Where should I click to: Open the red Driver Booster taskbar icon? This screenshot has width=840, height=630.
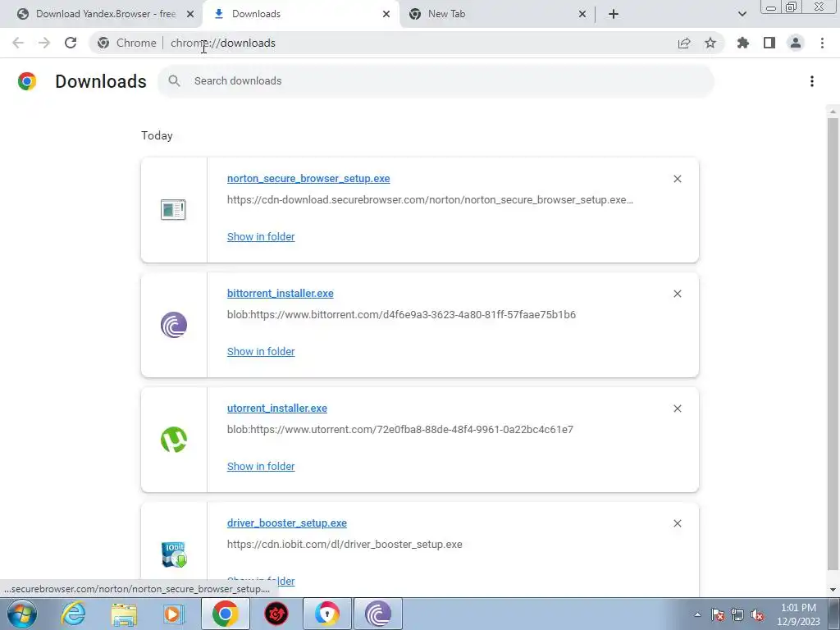pyautogui.click(x=276, y=614)
